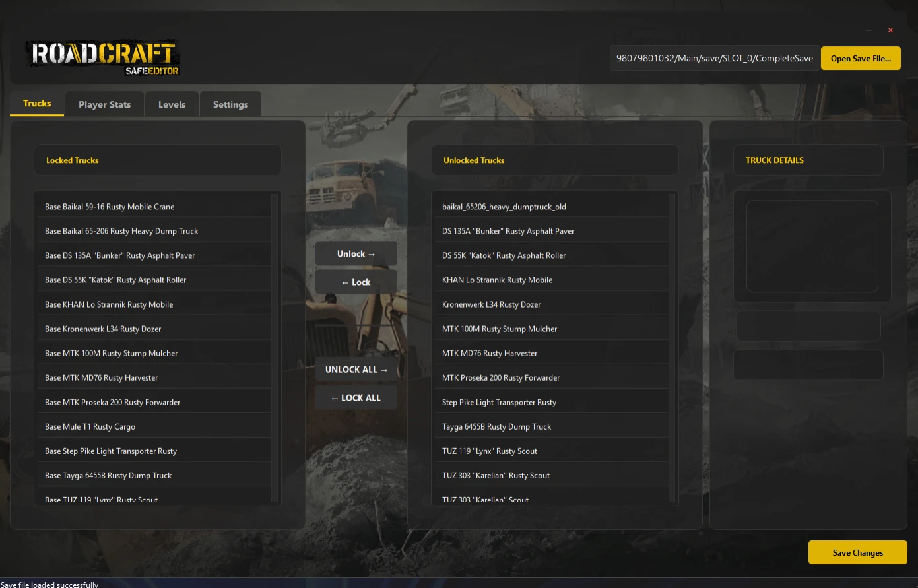Click UNLOCK ALL → to unlock every truck
The width and height of the screenshot is (918, 588).
click(x=356, y=370)
